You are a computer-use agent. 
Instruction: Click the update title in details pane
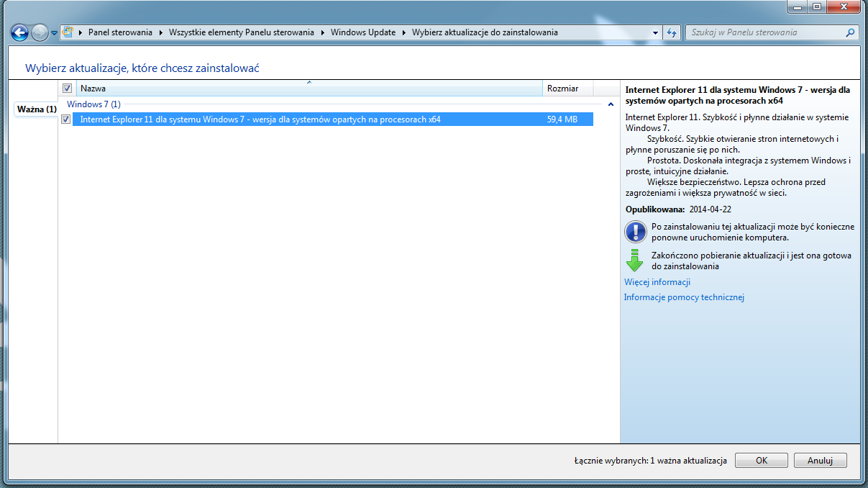738,95
